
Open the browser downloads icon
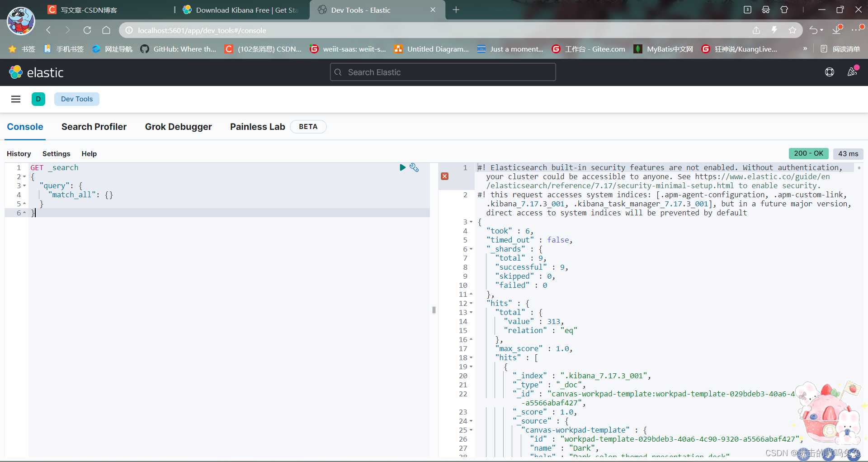pyautogui.click(x=837, y=30)
